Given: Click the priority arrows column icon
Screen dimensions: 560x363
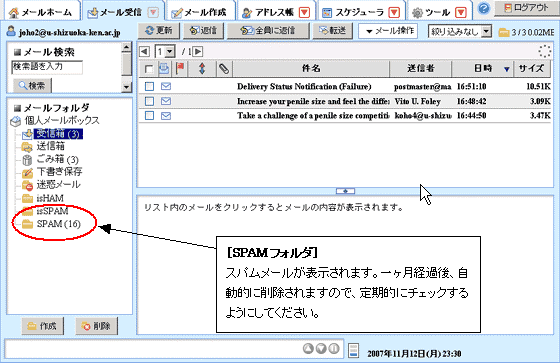Looking at the screenshot, I should pos(202,68).
